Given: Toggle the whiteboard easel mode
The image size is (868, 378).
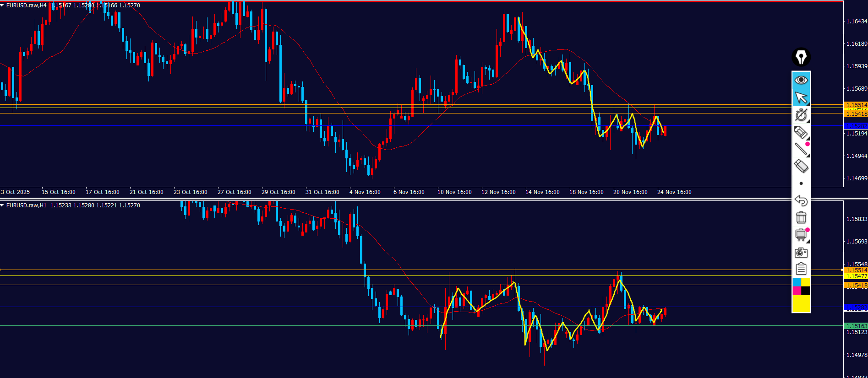Looking at the screenshot, I should point(801,235).
